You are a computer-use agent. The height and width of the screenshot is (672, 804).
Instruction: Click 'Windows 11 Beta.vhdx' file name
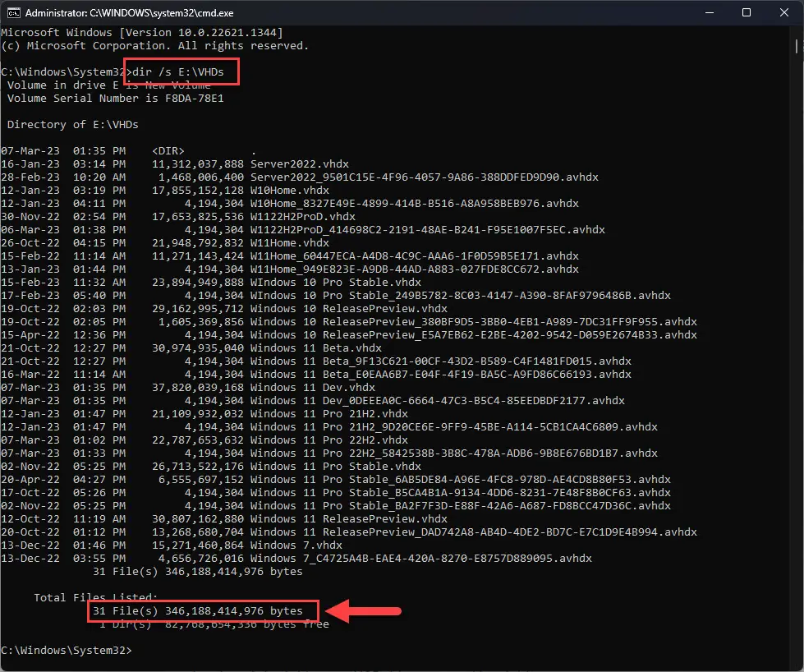tap(316, 348)
